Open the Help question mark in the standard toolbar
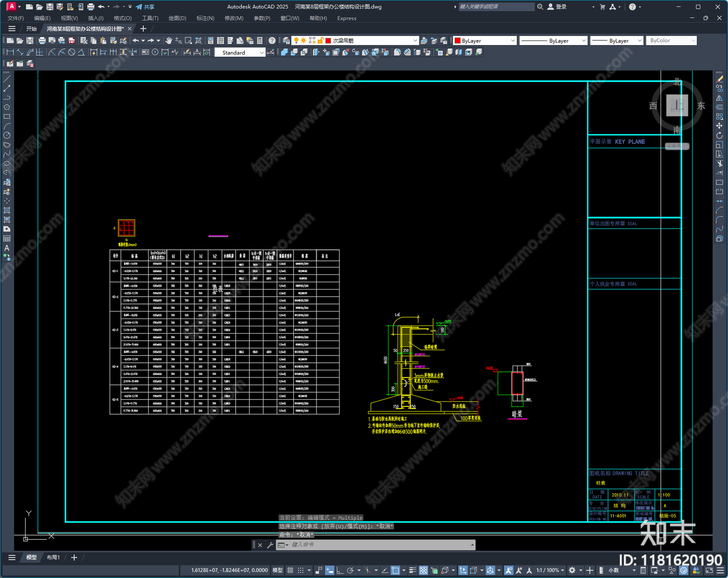Viewport: 728px width, 578px height. [x=272, y=41]
